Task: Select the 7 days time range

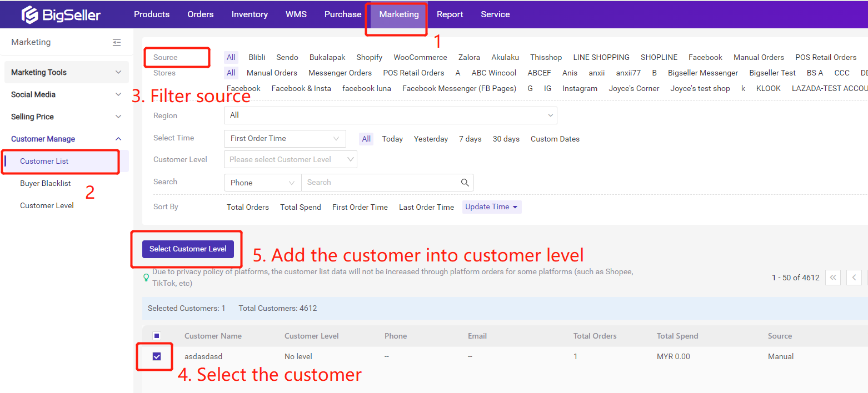Action: click(x=470, y=138)
